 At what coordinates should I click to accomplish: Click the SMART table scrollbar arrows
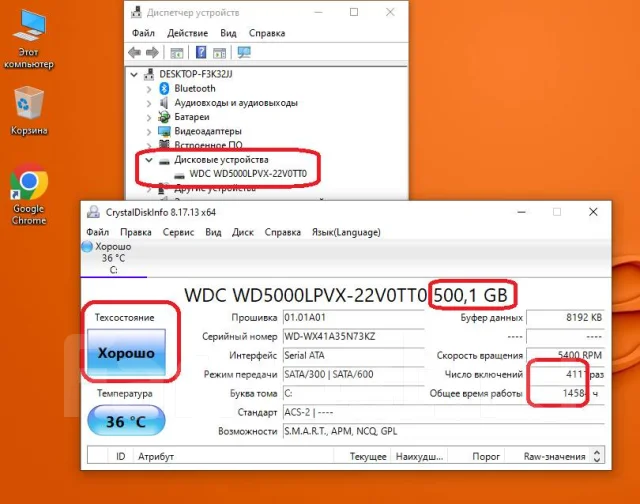point(597,456)
